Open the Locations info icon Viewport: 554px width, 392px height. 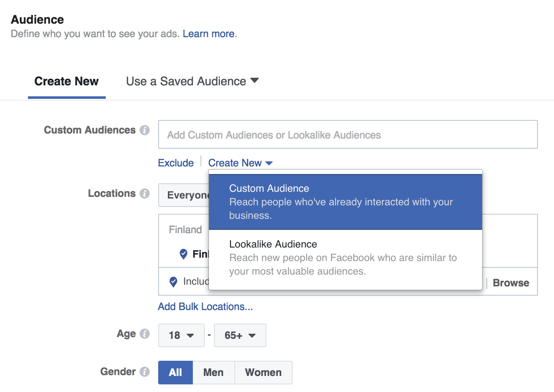145,193
